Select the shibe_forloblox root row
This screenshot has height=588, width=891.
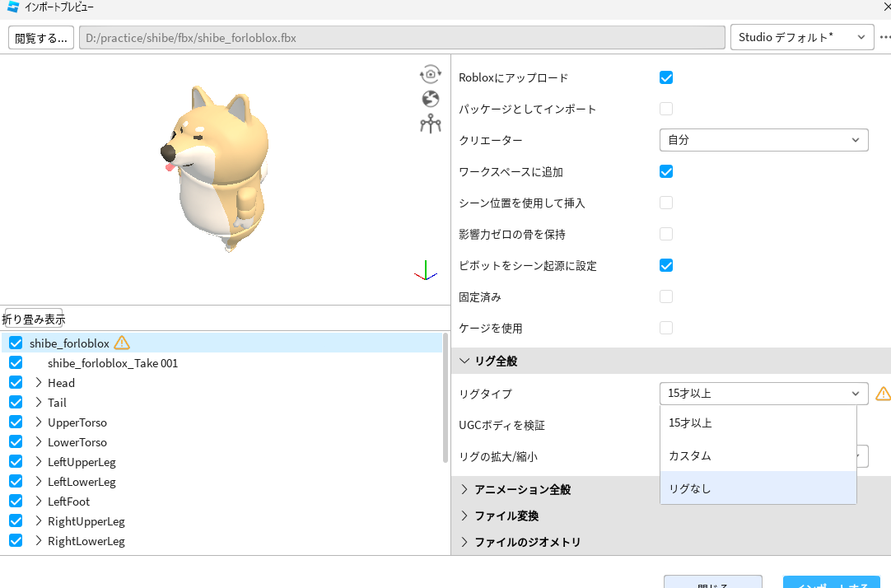(x=222, y=343)
